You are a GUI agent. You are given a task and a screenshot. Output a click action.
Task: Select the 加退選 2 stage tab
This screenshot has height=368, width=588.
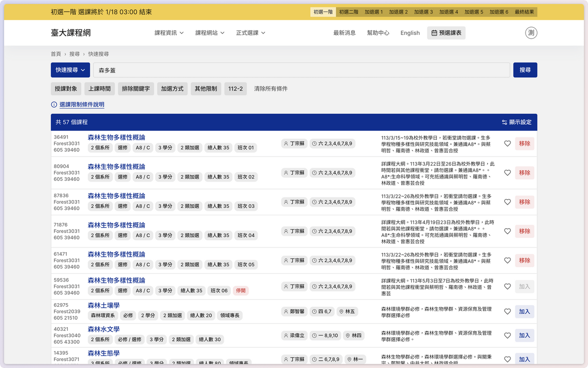(398, 12)
